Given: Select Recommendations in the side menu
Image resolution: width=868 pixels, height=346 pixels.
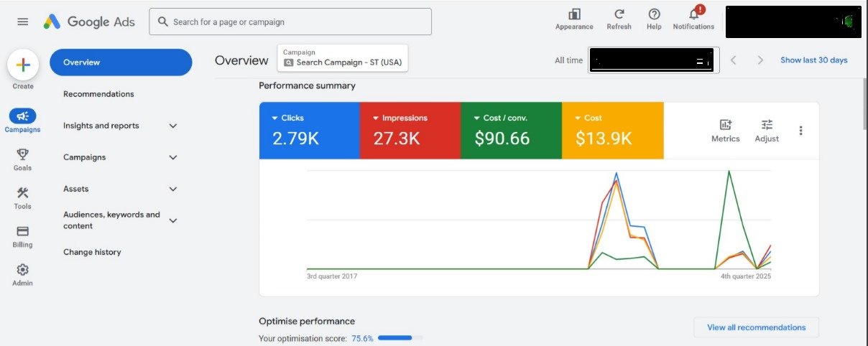Looking at the screenshot, I should click(x=98, y=94).
